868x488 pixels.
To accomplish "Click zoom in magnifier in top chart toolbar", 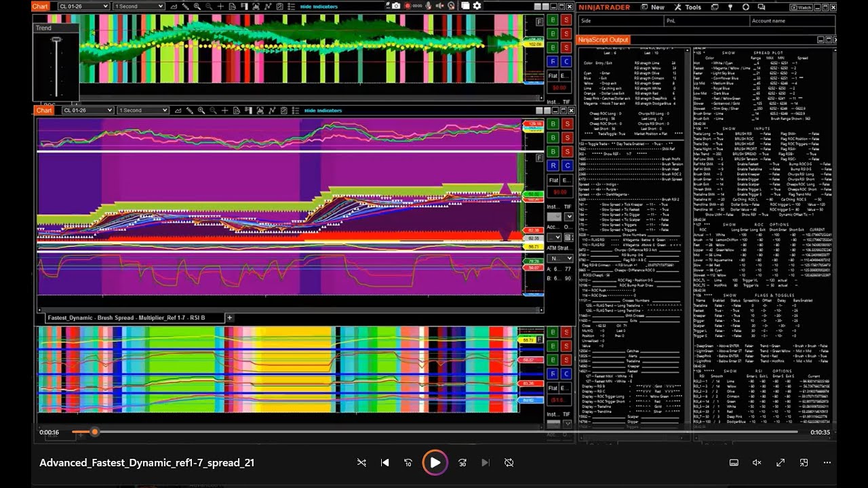I will pos(197,6).
